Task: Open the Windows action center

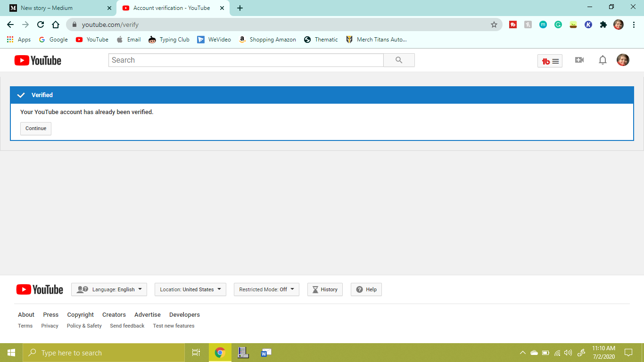Action: (x=628, y=353)
